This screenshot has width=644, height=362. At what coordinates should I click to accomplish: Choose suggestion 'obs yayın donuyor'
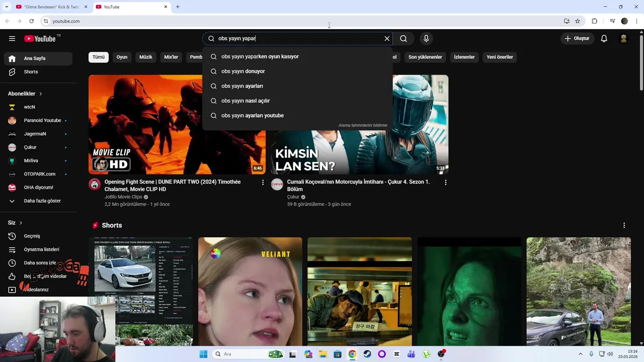click(x=297, y=71)
